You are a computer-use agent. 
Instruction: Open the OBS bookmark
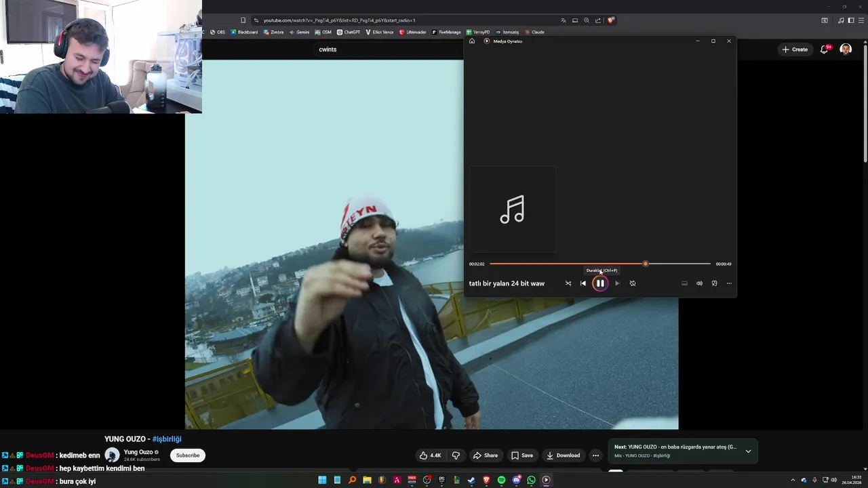[217, 32]
